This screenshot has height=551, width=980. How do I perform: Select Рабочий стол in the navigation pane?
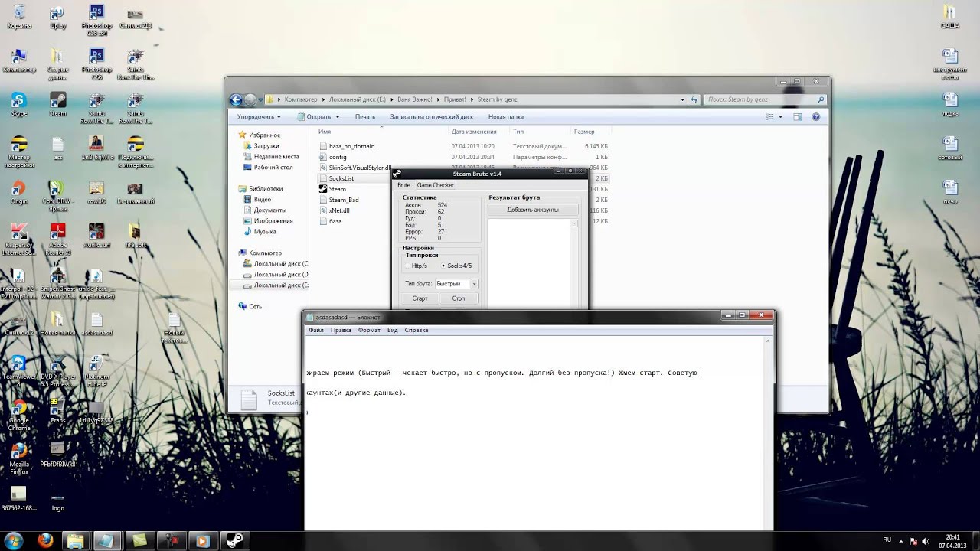[x=273, y=167]
